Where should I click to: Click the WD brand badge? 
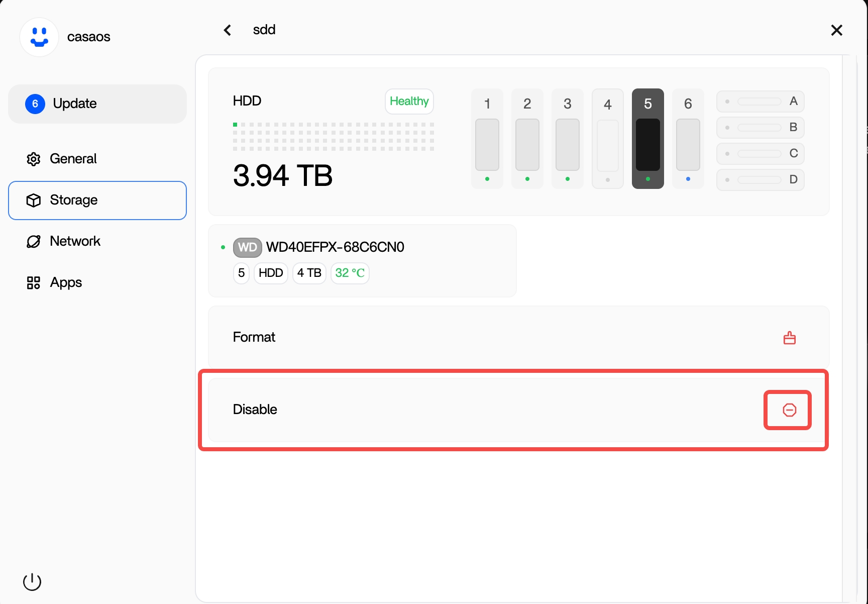[x=247, y=247]
